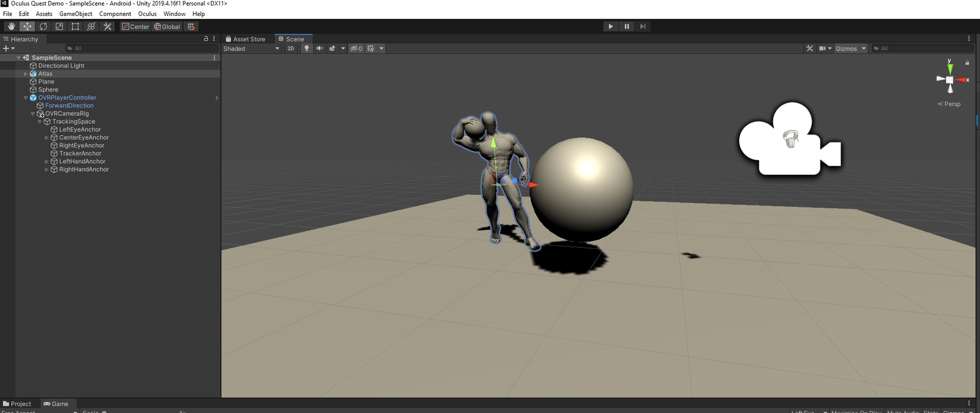Open the custom editor tools icon
The image size is (980, 413).
tap(107, 27)
